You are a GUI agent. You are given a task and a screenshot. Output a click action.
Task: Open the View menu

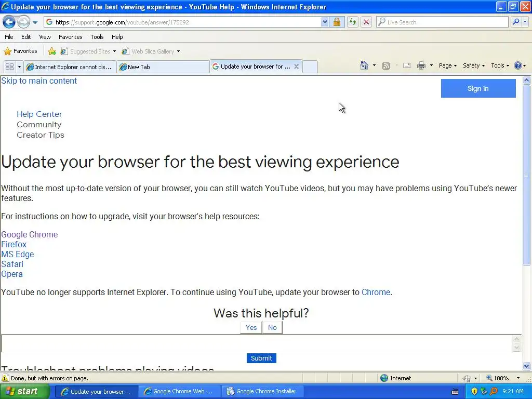[45, 37]
